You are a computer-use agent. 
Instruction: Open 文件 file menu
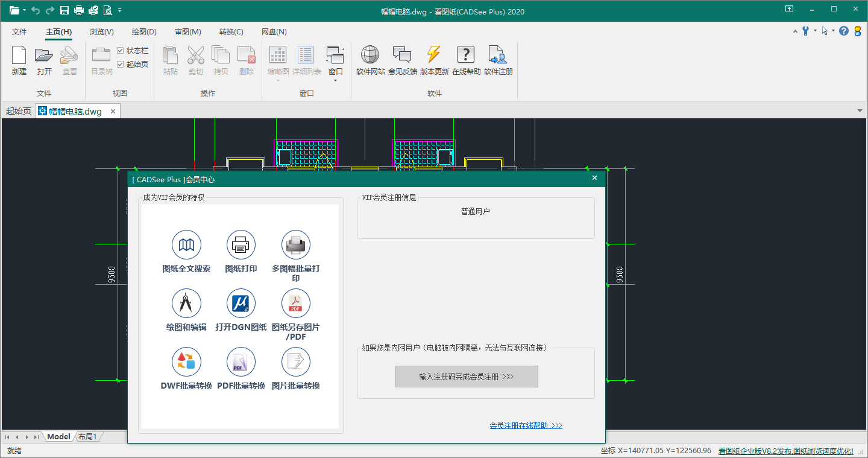tap(19, 32)
